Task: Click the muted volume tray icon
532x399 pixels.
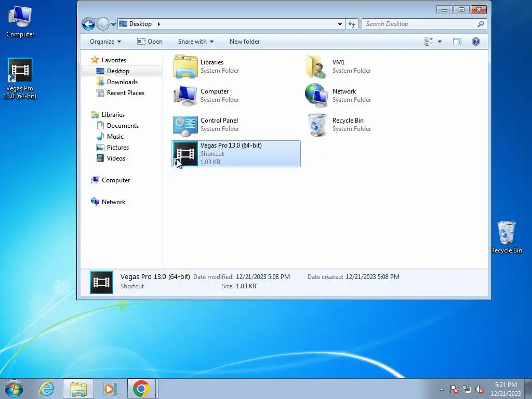Action: click(x=480, y=389)
